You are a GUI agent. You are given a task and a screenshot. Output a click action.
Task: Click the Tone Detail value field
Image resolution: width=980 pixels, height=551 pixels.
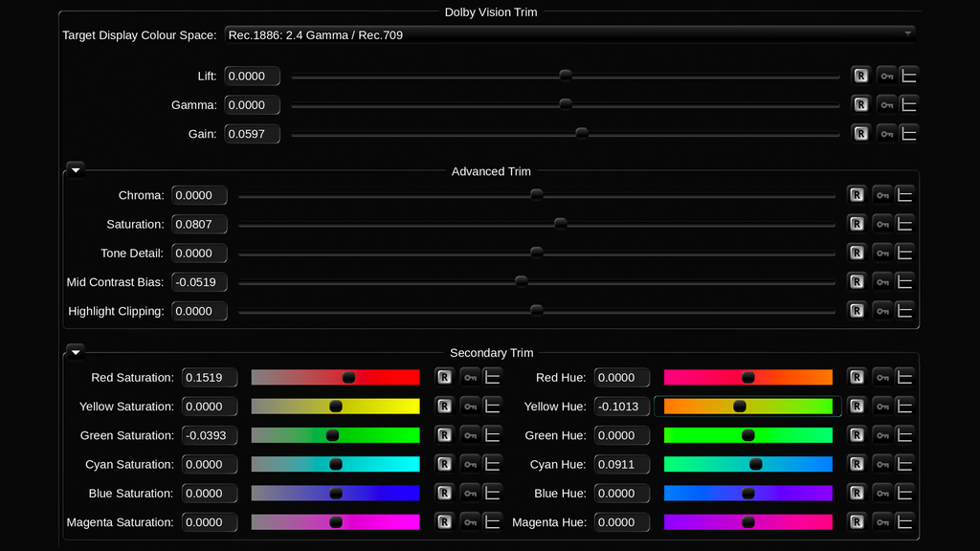coord(199,253)
